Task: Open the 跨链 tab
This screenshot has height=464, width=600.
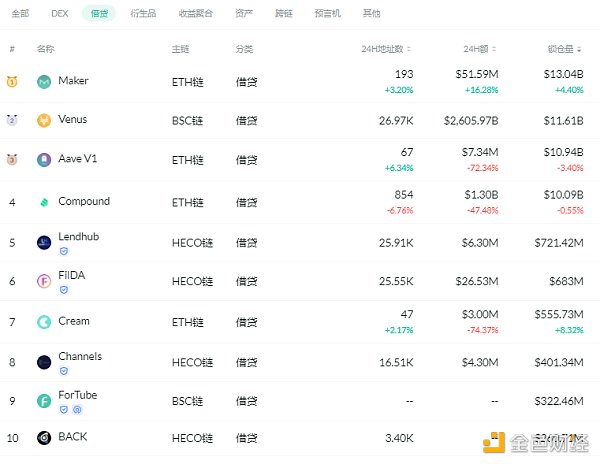Action: (284, 13)
